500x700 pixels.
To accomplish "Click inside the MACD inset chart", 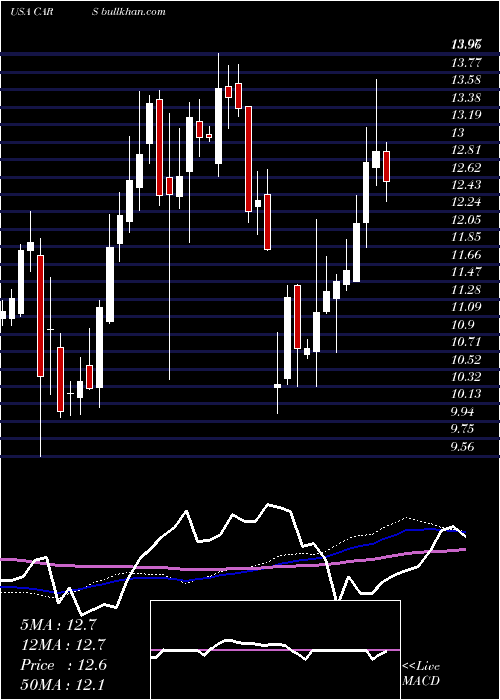I will coord(275,650).
